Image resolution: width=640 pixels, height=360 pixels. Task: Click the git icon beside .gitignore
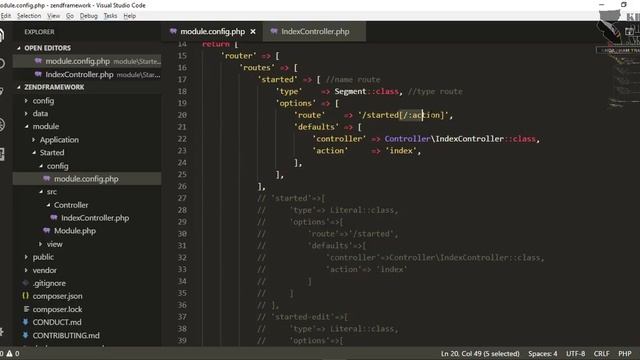point(26,283)
